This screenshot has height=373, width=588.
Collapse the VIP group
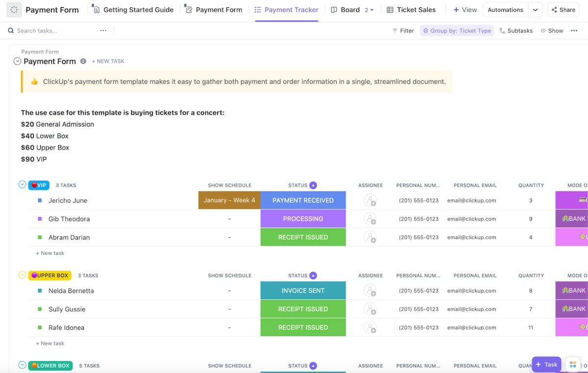tap(22, 185)
